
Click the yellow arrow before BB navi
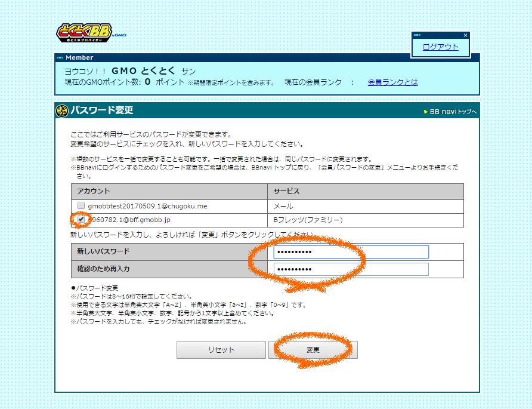coord(425,112)
